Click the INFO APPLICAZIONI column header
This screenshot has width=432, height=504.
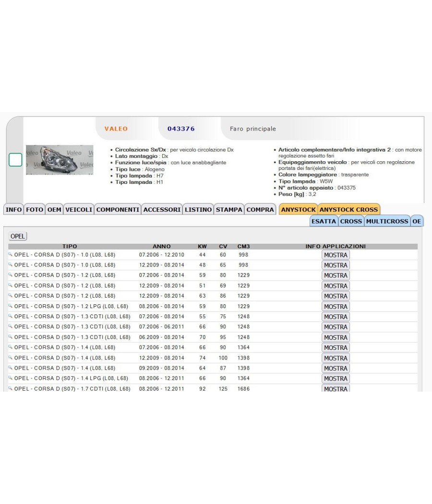[336, 246]
